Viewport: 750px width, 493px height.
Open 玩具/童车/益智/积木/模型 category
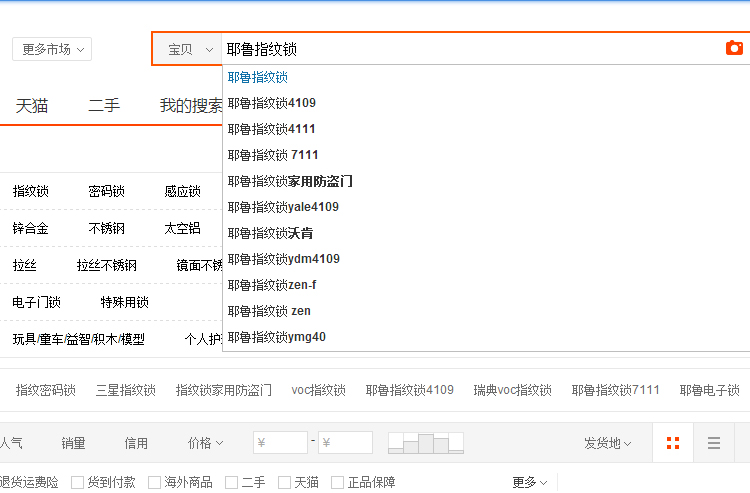tap(78, 339)
